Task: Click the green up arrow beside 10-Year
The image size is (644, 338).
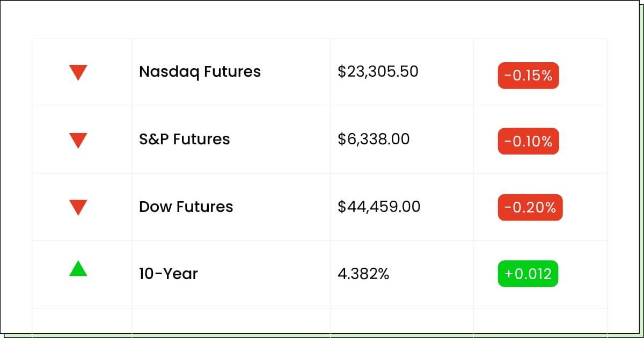Action: click(78, 268)
